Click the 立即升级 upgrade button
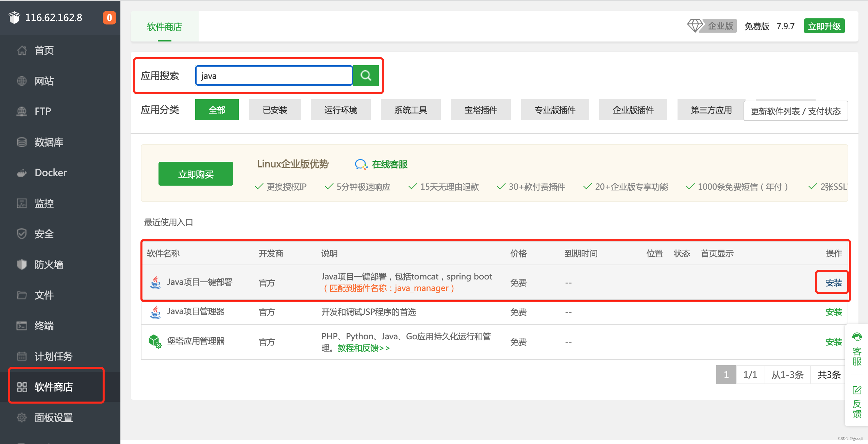Viewport: 868px width, 444px height. (x=824, y=26)
